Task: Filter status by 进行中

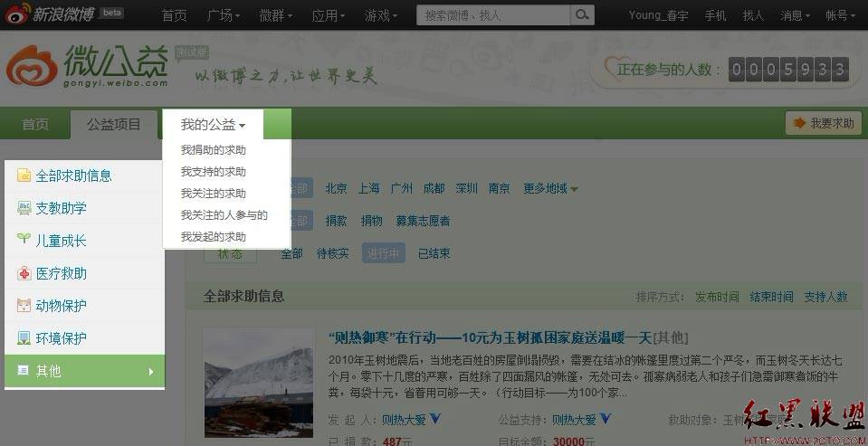Action: point(383,253)
